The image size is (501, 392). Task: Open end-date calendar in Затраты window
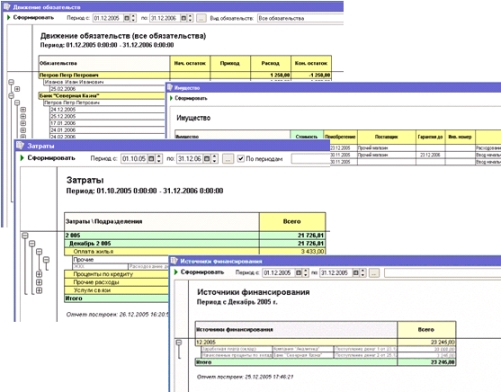coord(207,159)
